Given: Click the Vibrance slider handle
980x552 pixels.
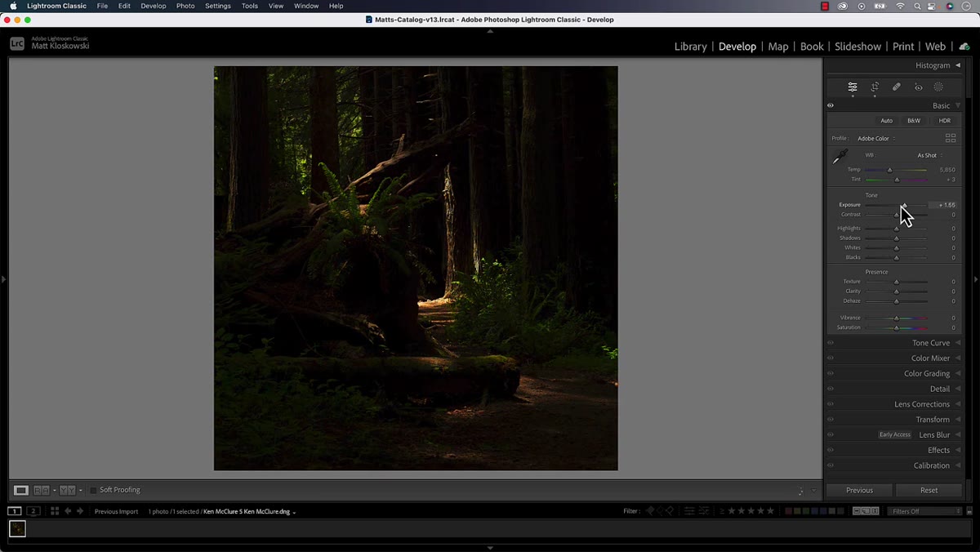Looking at the screenshot, I should pyautogui.click(x=896, y=318).
